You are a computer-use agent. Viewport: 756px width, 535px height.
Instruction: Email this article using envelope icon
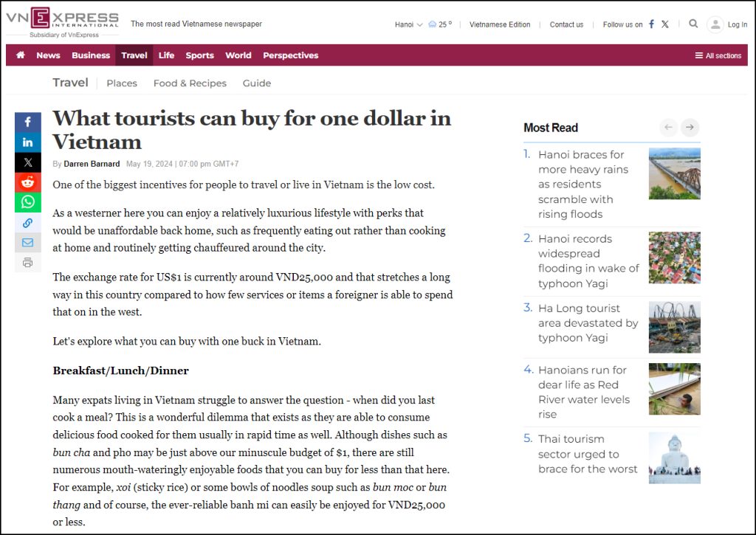(x=28, y=242)
